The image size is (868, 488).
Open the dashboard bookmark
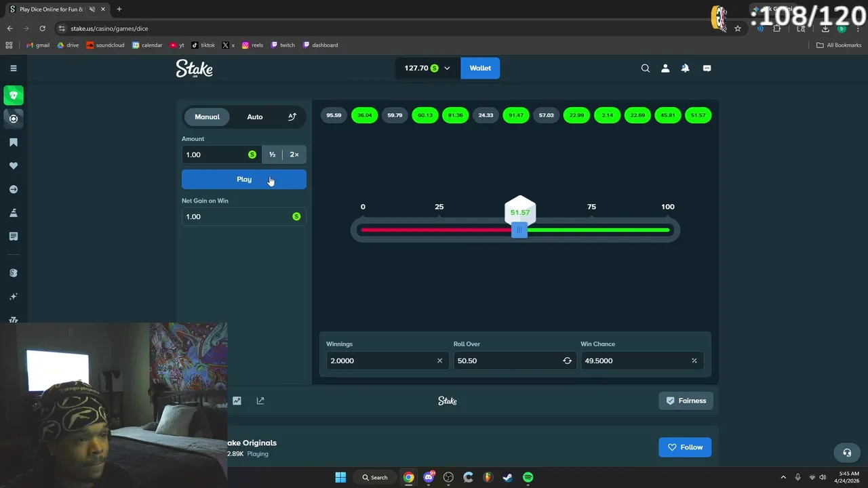[x=320, y=45]
